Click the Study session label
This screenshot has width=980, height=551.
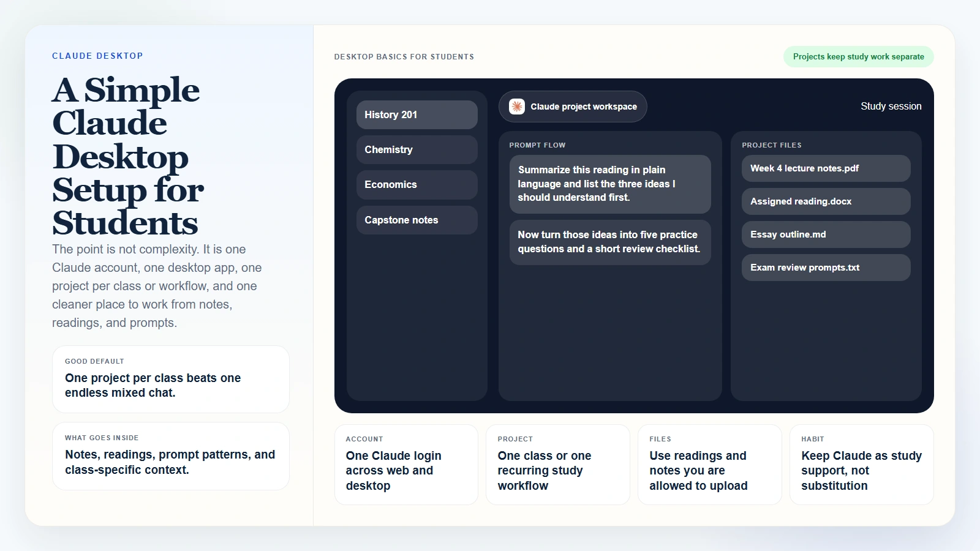[891, 106]
